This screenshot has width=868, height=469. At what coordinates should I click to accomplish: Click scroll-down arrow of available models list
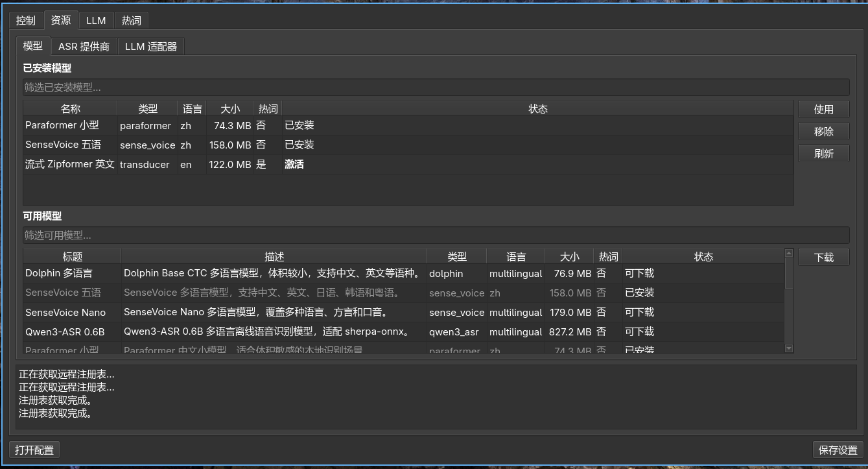coord(789,348)
